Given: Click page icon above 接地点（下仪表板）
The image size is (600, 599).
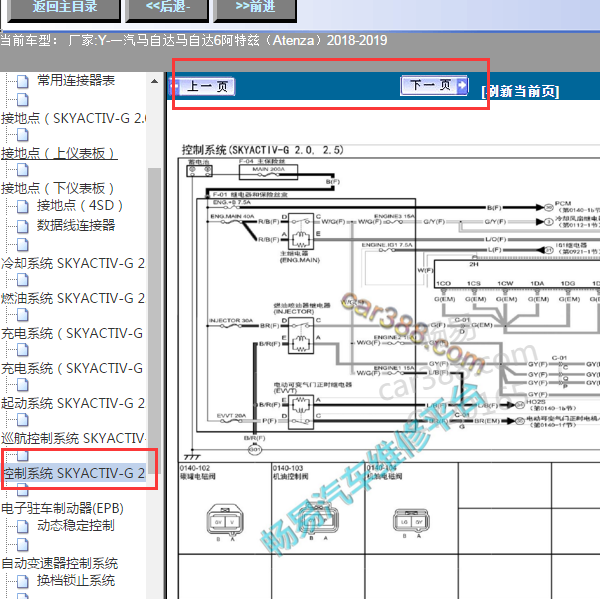Looking at the screenshot, I should (x=23, y=170).
